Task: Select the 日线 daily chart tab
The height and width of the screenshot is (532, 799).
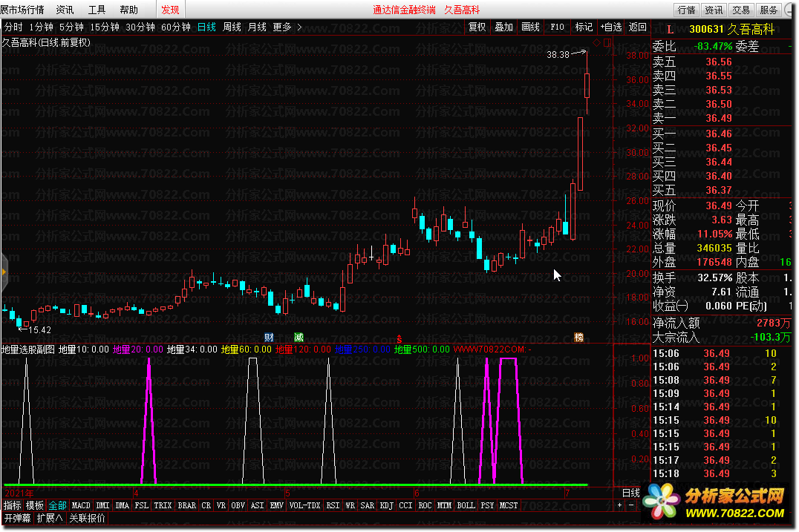Action: pyautogui.click(x=206, y=27)
